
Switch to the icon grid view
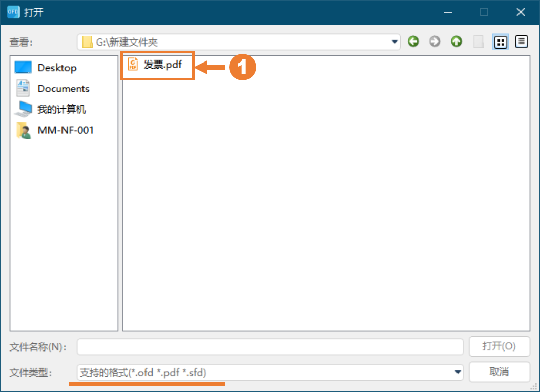coord(501,42)
